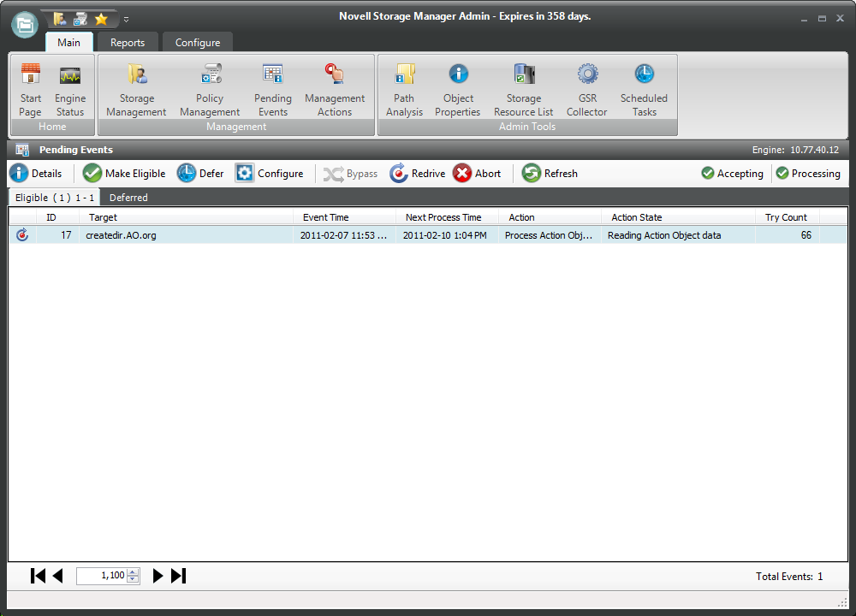
Task: Sort by Target column header
Action: (x=186, y=217)
